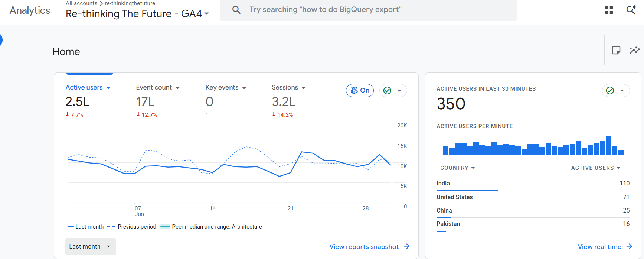Select the United States country row
The image size is (644, 259).
[533, 197]
